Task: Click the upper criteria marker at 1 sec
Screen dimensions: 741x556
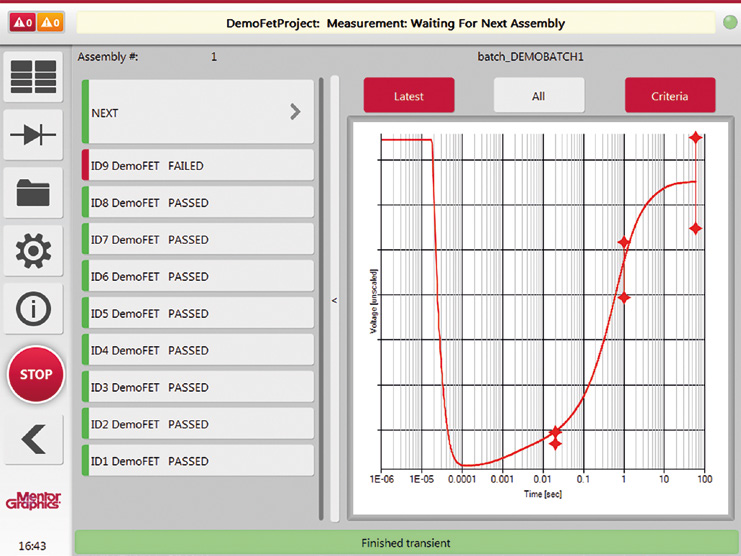Action: (624, 242)
